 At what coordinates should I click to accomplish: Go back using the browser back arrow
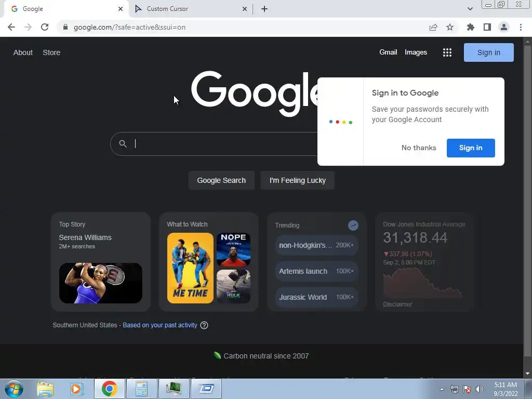(x=11, y=27)
